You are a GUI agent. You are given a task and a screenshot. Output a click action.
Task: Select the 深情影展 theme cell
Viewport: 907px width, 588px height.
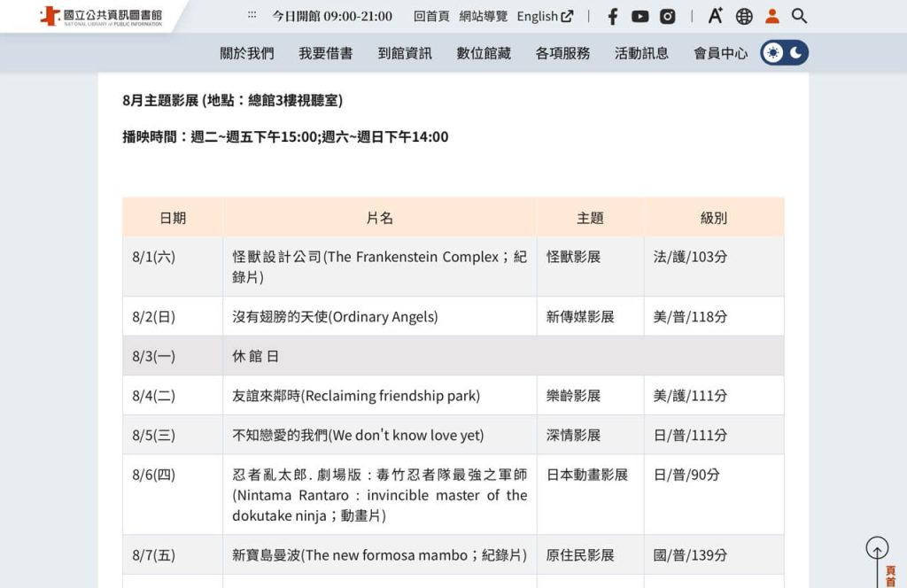click(x=590, y=435)
